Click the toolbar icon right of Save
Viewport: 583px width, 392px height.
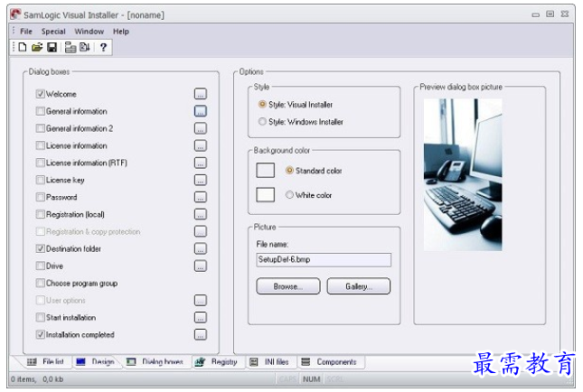click(x=71, y=47)
